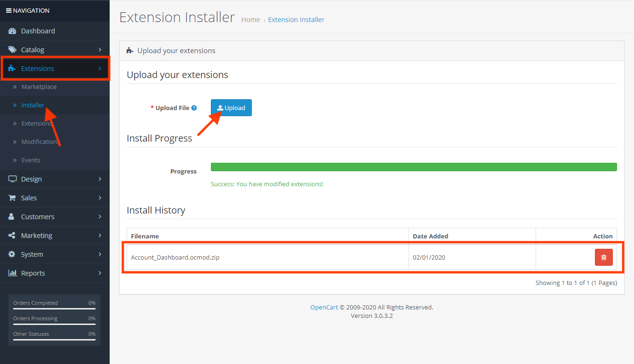Image resolution: width=634 pixels, height=364 pixels.
Task: Toggle the navigation hamburger icon
Action: click(x=8, y=10)
